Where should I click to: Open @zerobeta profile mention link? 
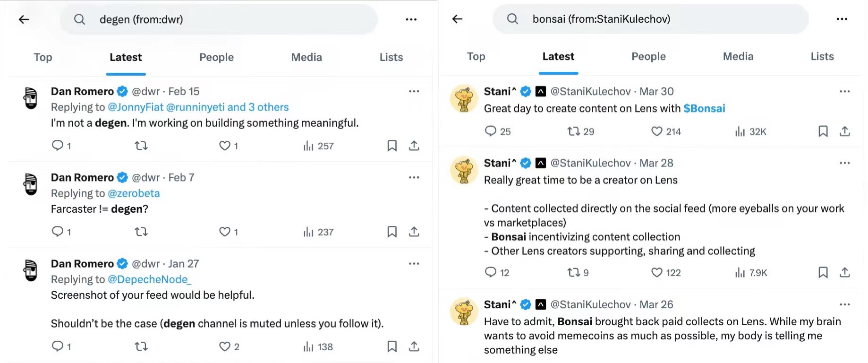click(134, 193)
